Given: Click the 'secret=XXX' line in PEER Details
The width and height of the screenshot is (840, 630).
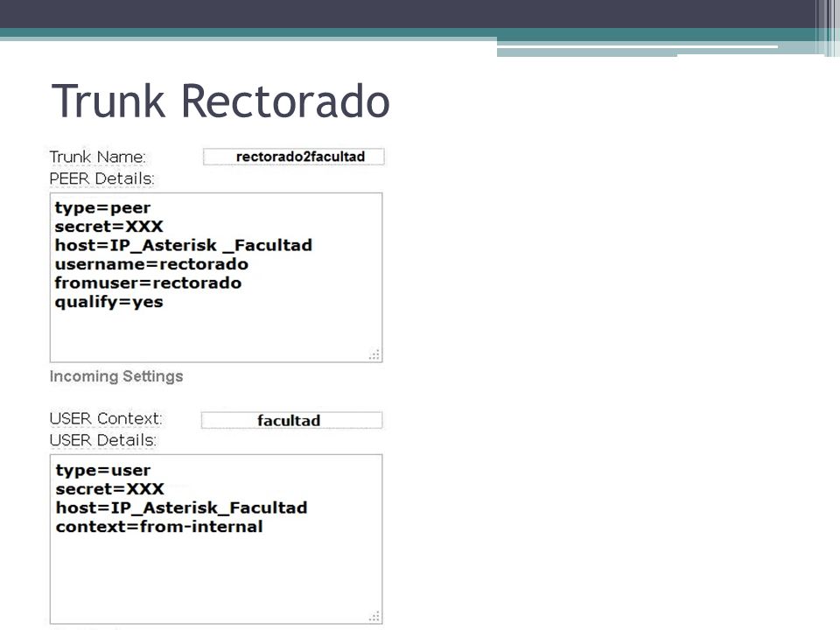Looking at the screenshot, I should tap(108, 226).
